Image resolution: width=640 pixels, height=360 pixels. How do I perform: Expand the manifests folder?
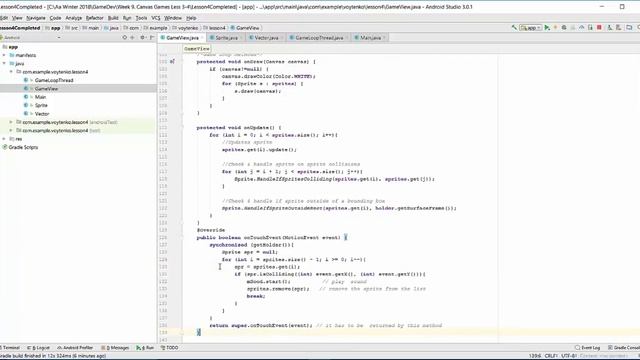point(4,55)
